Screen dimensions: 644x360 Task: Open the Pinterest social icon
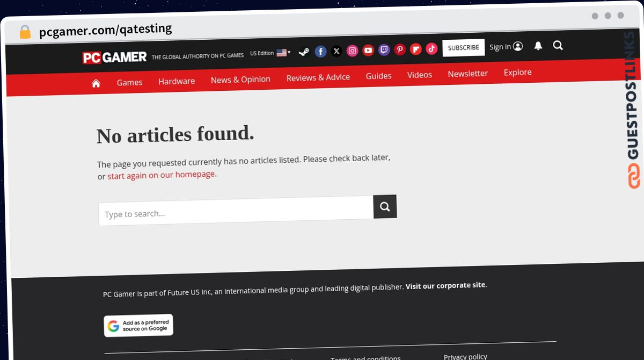400,49
